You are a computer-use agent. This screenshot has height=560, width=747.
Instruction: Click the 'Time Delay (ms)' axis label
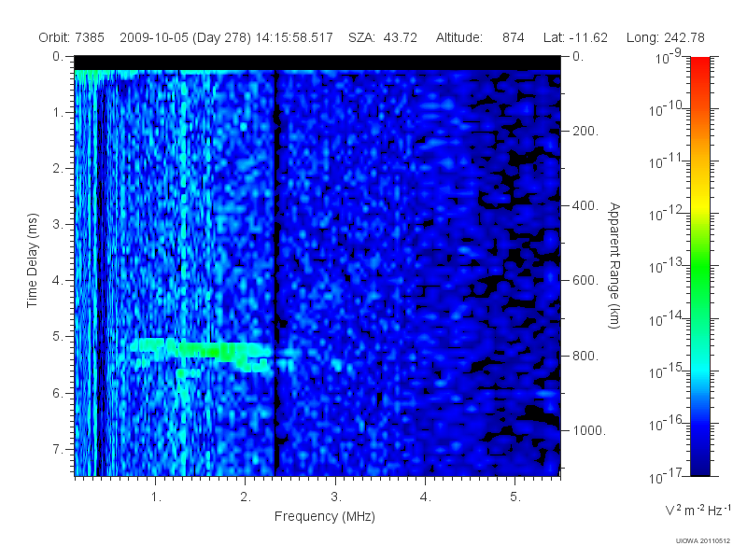32,260
